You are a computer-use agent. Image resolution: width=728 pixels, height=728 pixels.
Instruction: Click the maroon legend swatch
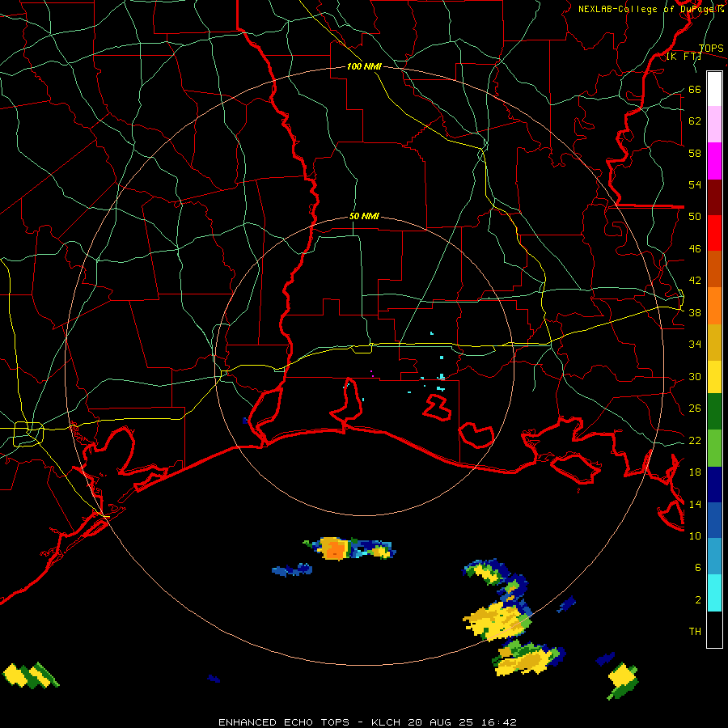[714, 197]
